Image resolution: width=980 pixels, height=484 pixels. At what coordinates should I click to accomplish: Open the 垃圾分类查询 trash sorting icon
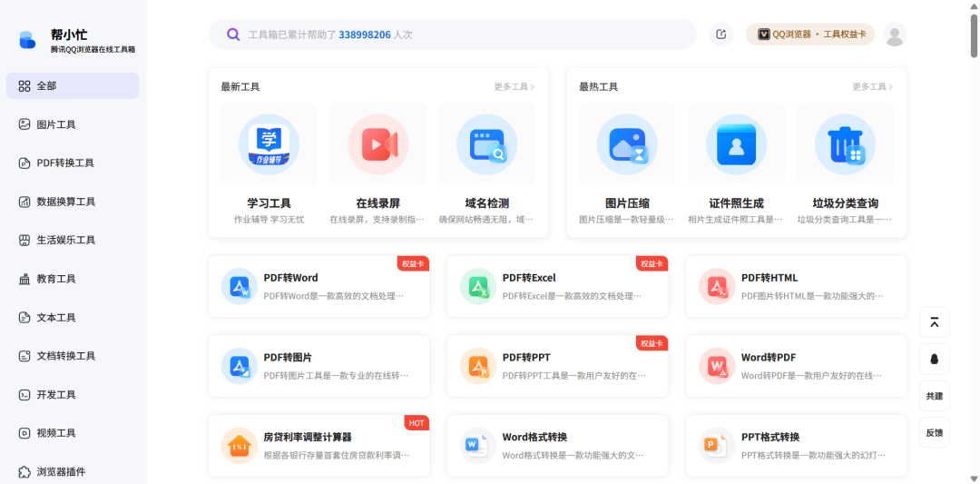(845, 144)
